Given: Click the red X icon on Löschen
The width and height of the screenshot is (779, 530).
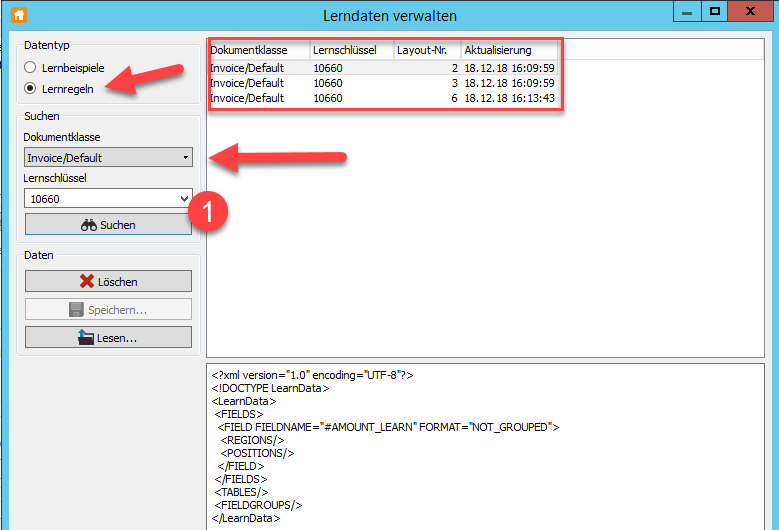Looking at the screenshot, I should pyautogui.click(x=87, y=282).
